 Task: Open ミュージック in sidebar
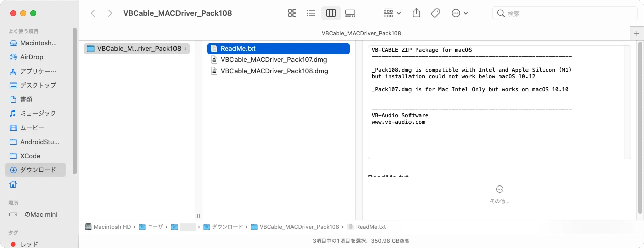click(x=35, y=113)
